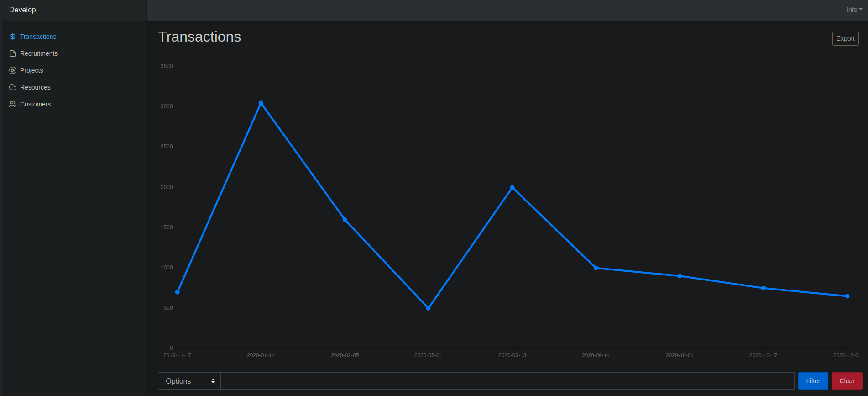Open the Options select dropdown

189,381
